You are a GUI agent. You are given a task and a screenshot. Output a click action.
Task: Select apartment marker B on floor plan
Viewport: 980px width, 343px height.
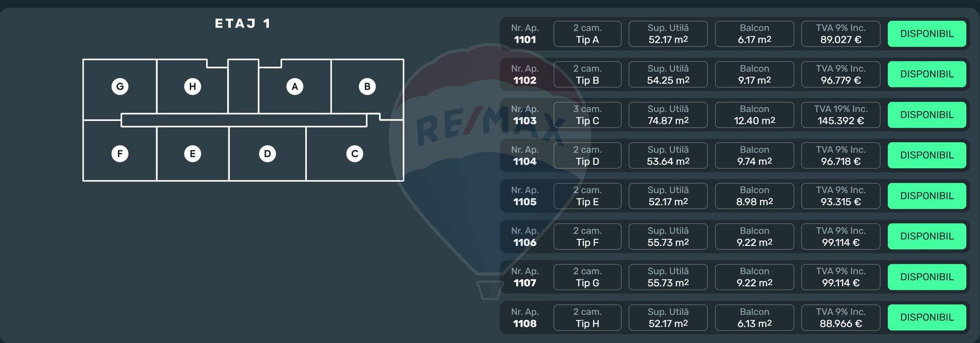[367, 87]
